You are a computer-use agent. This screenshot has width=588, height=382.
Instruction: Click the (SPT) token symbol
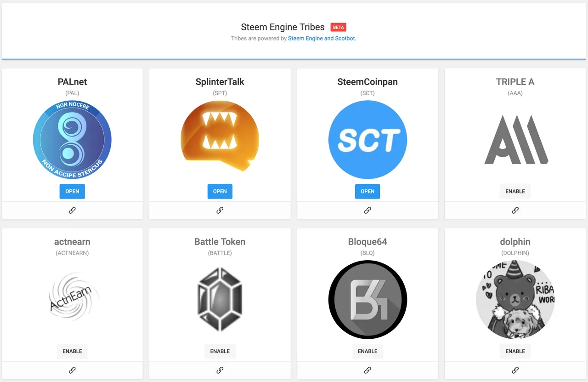(220, 93)
